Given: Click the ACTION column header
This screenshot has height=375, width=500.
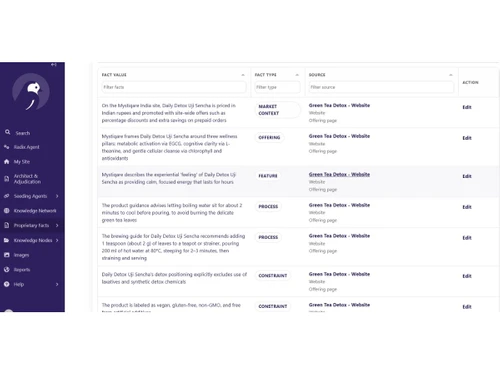Looking at the screenshot, I should click(x=470, y=82).
